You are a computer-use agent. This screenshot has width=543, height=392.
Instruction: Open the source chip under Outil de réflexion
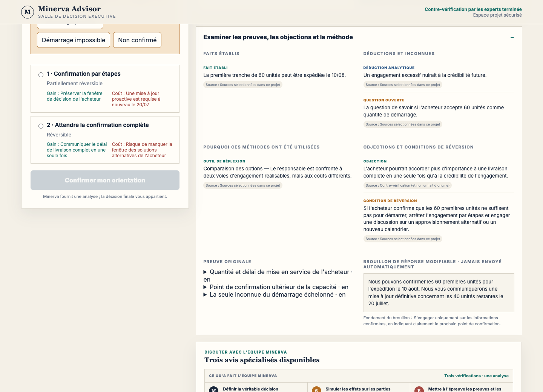tap(243, 185)
